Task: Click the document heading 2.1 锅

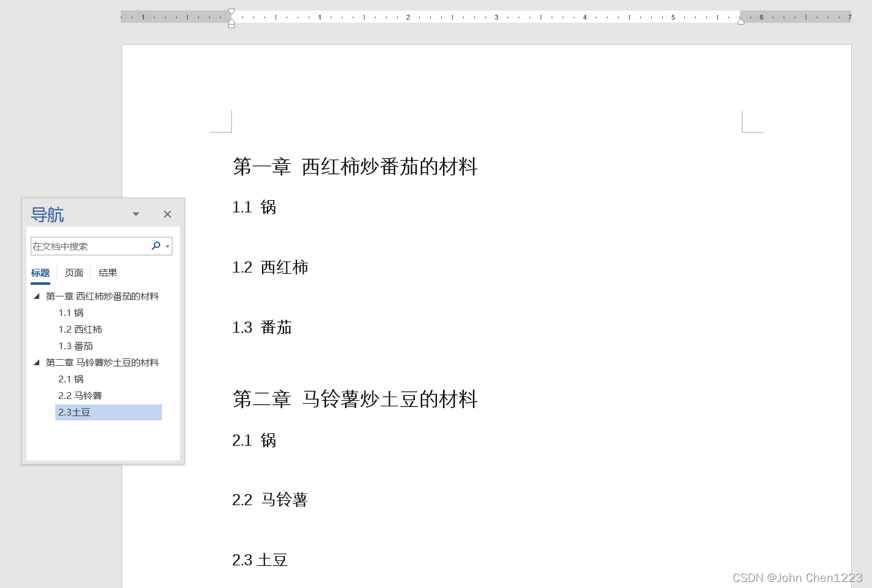Action: [x=254, y=441]
